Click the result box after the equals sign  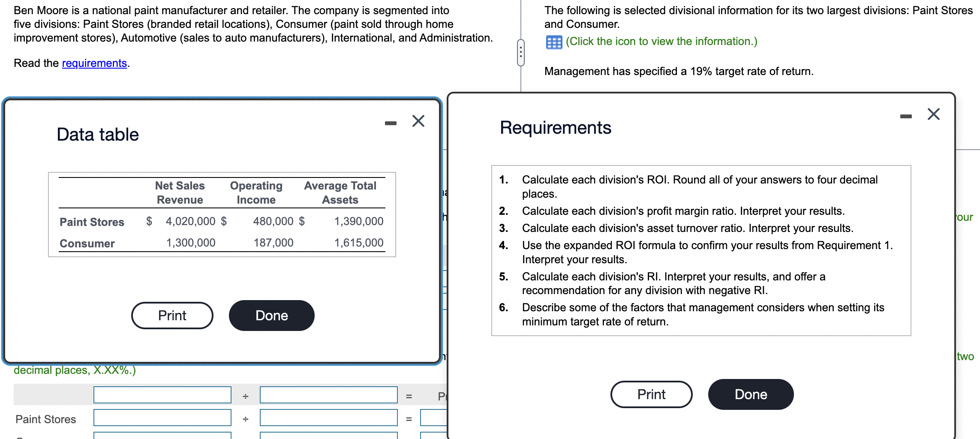pyautogui.click(x=433, y=418)
